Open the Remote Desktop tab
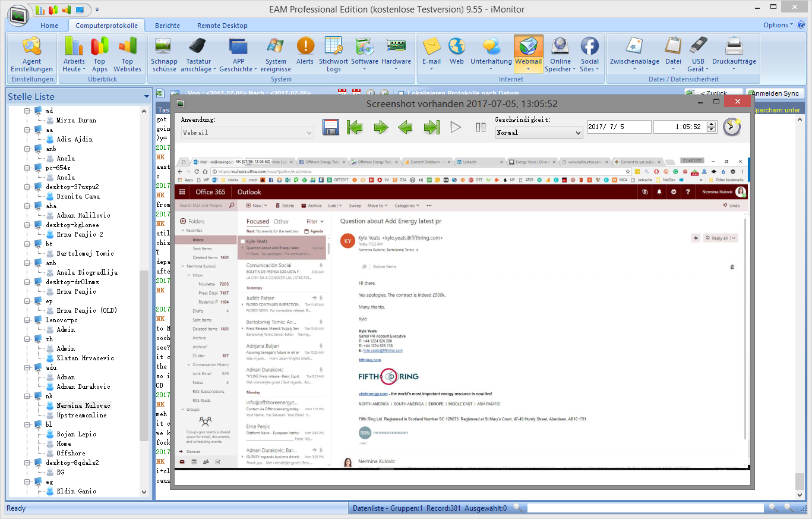The height and width of the screenshot is (519, 812). coord(222,26)
